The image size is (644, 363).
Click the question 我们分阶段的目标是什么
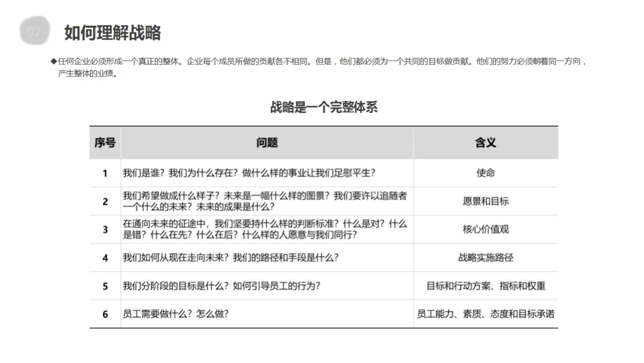tap(221, 286)
